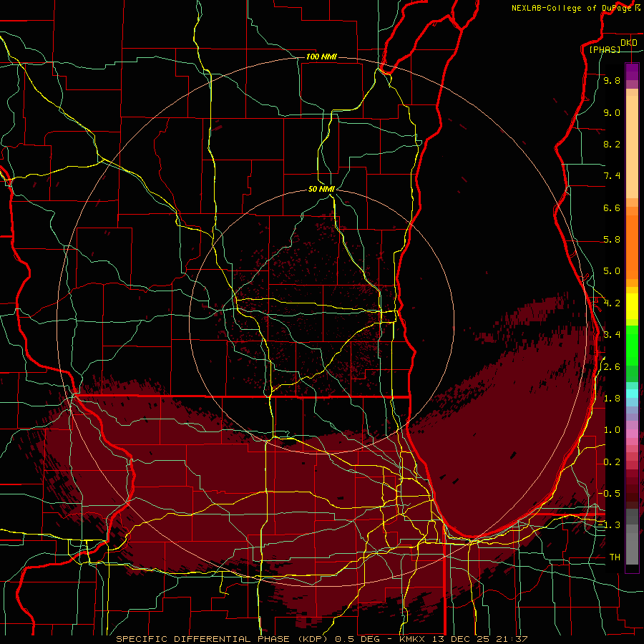Click the 1.8 value on the color scale

612,399
